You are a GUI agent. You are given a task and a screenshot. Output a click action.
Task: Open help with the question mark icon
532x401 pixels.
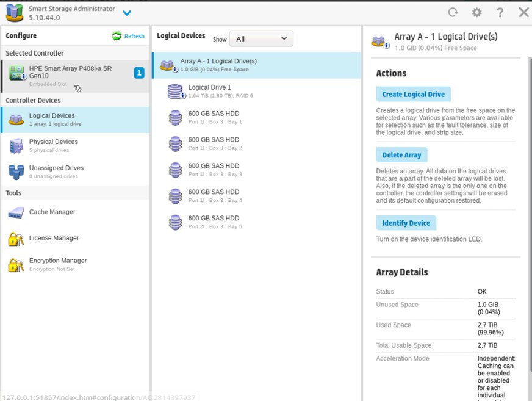tap(500, 13)
